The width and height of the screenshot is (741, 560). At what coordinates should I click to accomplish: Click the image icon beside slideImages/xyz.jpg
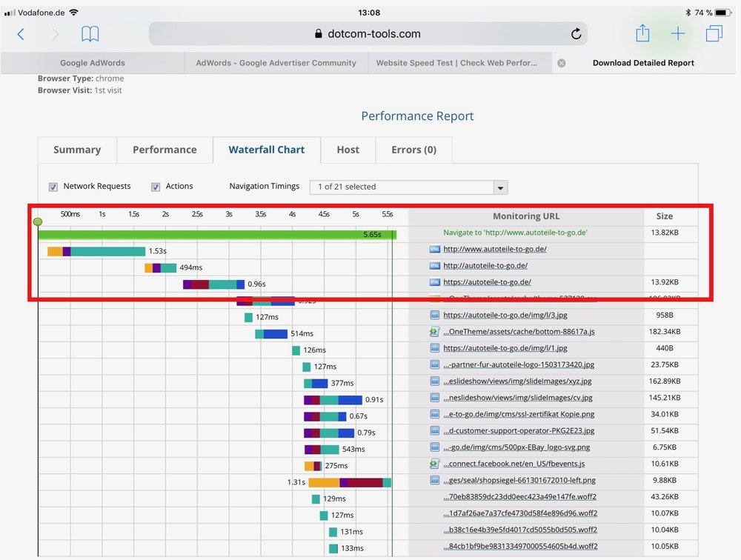tap(435, 381)
